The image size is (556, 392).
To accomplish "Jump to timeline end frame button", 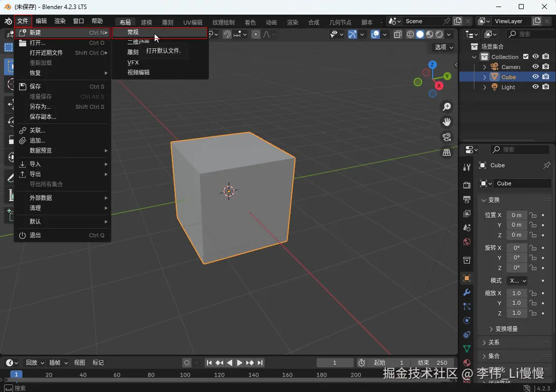I will click(x=260, y=363).
